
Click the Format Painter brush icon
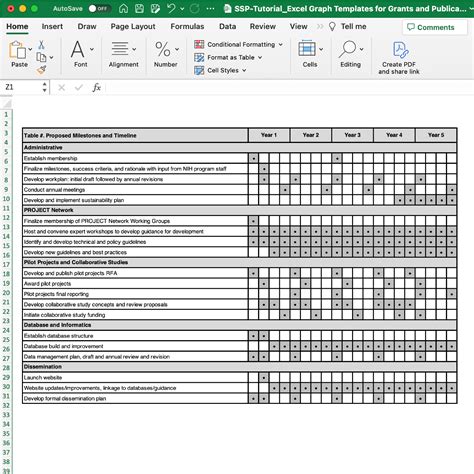[x=41, y=70]
